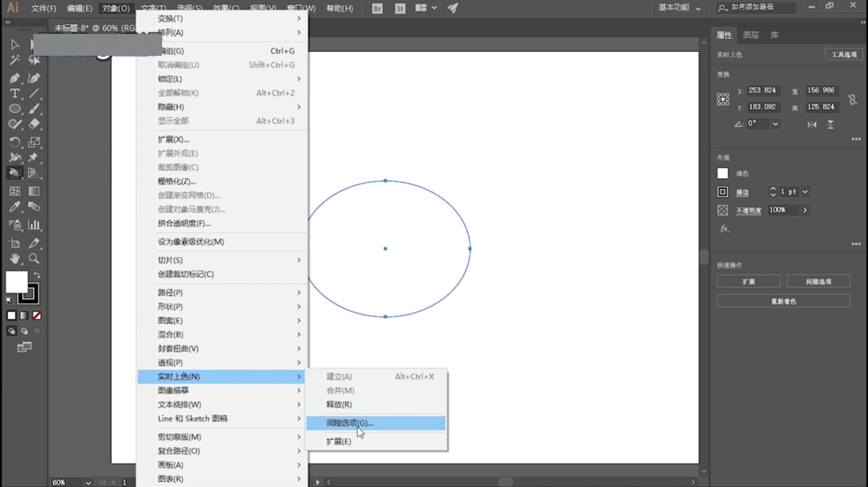
Task: Click the white fill swatch in 外观
Action: pyautogui.click(x=723, y=174)
